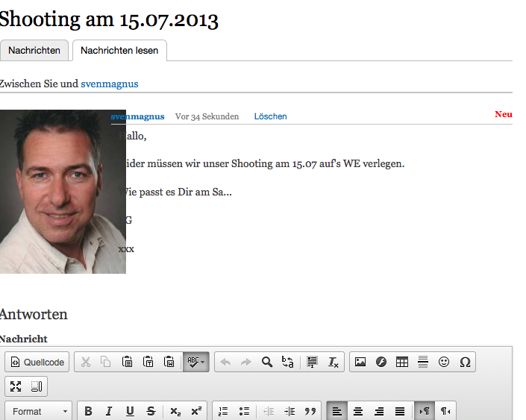Toggle underline formatting

pos(130,411)
